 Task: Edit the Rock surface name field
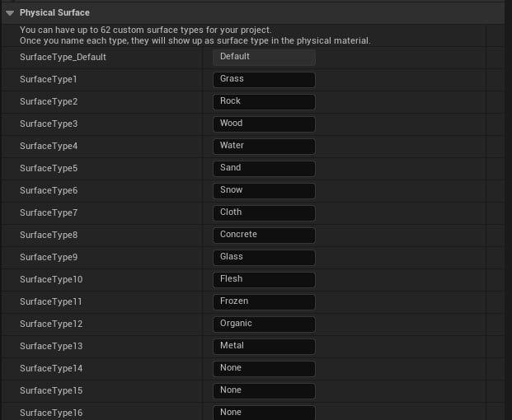pos(264,102)
